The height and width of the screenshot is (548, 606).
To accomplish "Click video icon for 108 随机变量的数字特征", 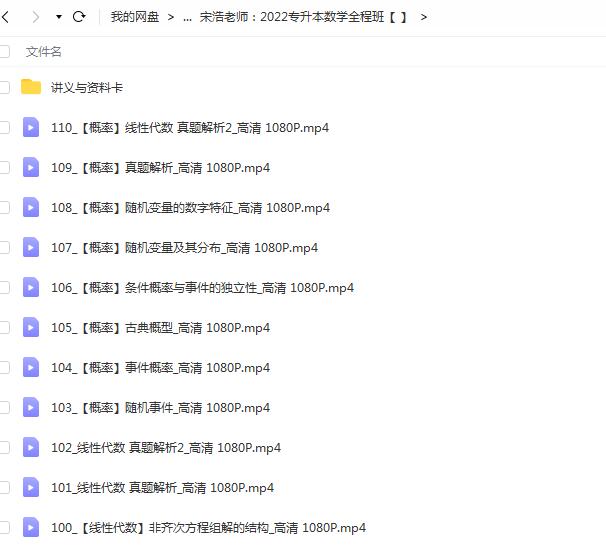I will click(x=31, y=207).
